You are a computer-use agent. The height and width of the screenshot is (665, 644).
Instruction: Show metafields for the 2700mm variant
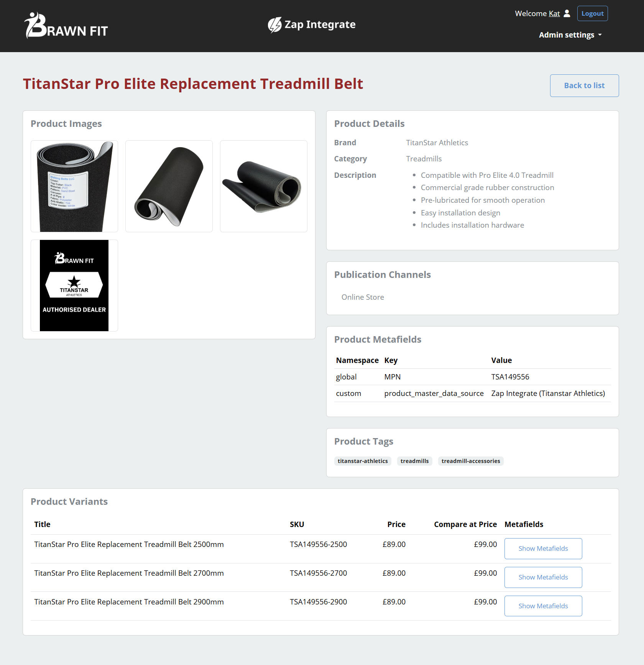tap(543, 577)
